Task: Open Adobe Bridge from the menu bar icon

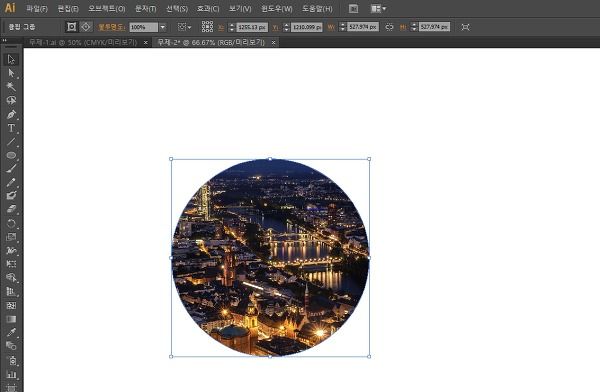Action: [x=354, y=8]
